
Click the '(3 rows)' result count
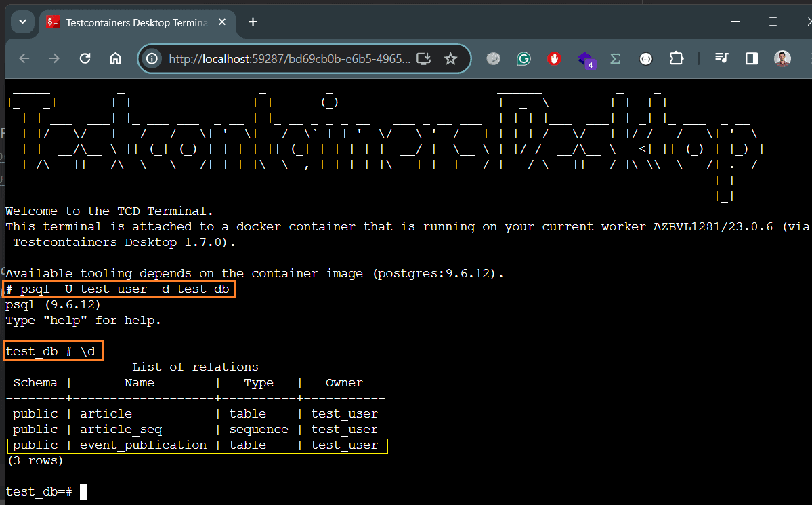tap(35, 460)
